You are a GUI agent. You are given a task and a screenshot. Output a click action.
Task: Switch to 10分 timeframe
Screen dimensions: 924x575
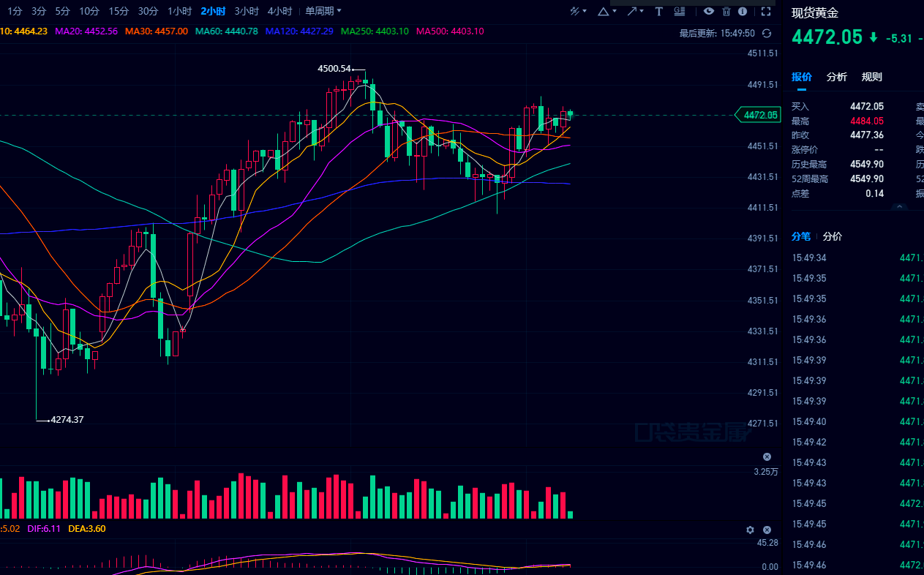pyautogui.click(x=89, y=11)
